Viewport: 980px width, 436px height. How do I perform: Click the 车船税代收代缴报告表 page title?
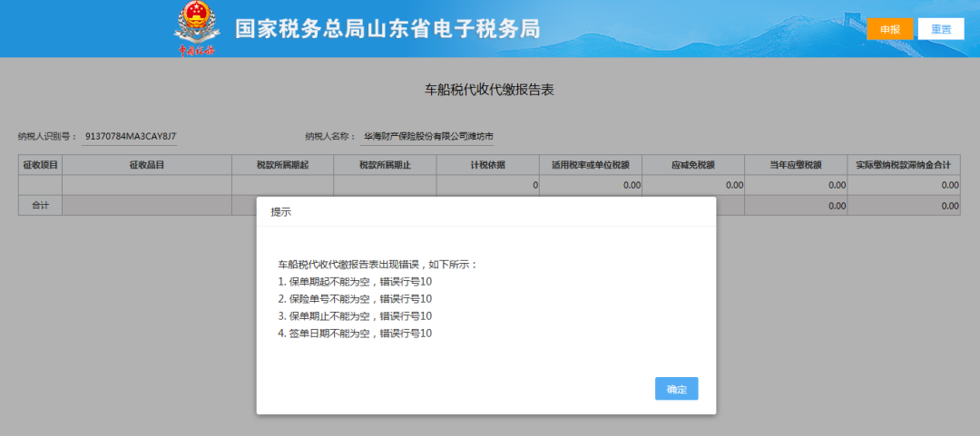(489, 90)
